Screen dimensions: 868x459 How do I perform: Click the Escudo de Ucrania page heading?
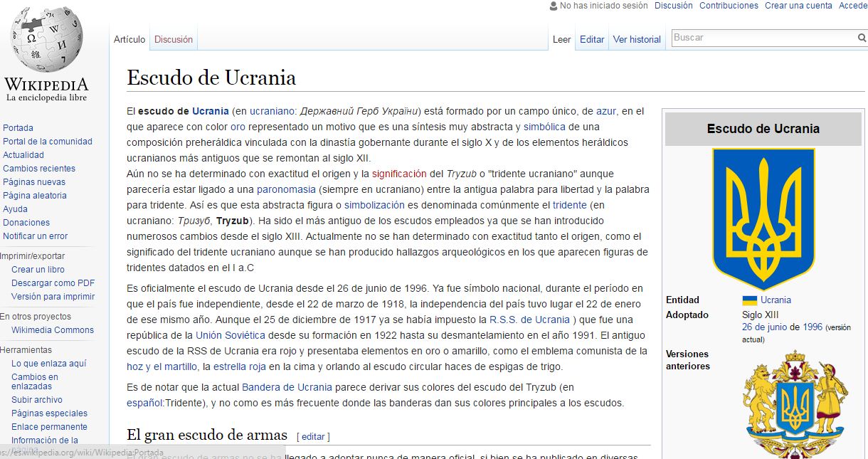(211, 78)
